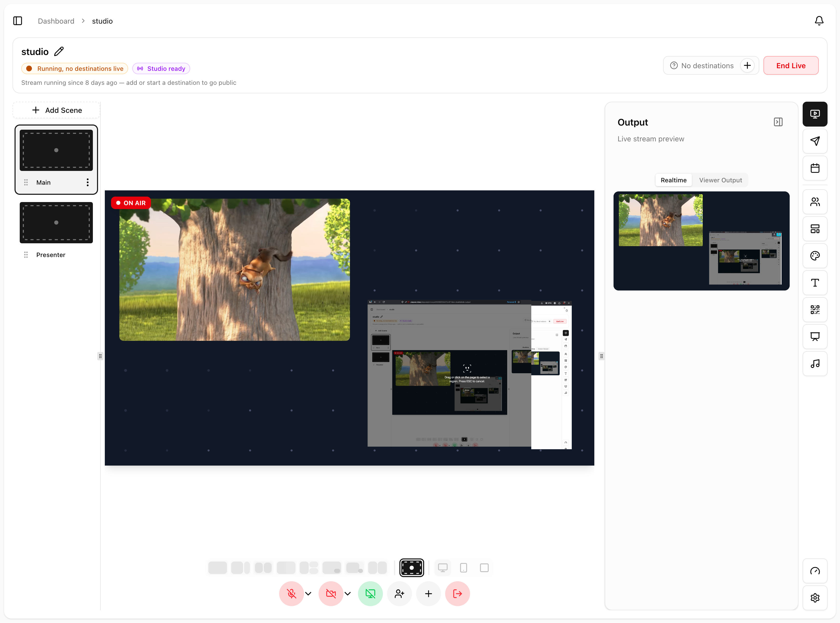The height and width of the screenshot is (623, 840).
Task: Edit the studio name with pencil icon
Action: (x=59, y=51)
